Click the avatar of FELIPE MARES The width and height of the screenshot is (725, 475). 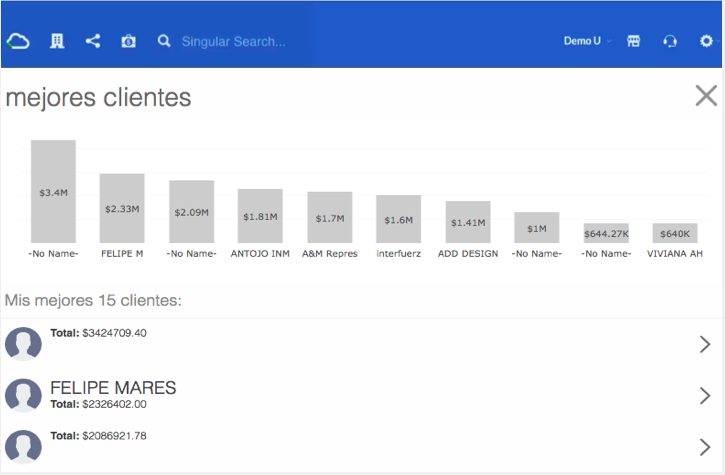[23, 396]
